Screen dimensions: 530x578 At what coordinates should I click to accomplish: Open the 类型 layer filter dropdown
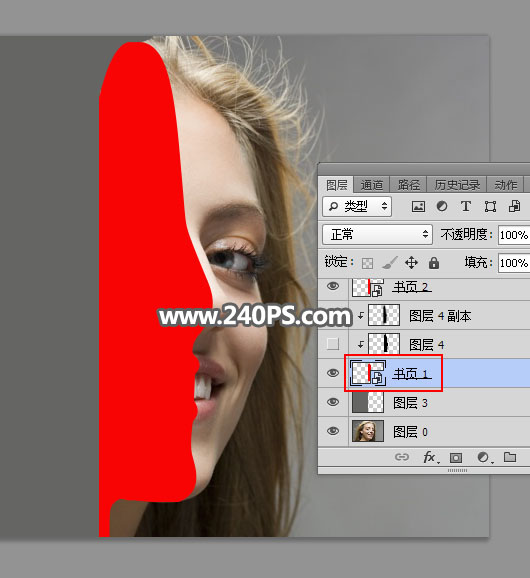pyautogui.click(x=357, y=206)
